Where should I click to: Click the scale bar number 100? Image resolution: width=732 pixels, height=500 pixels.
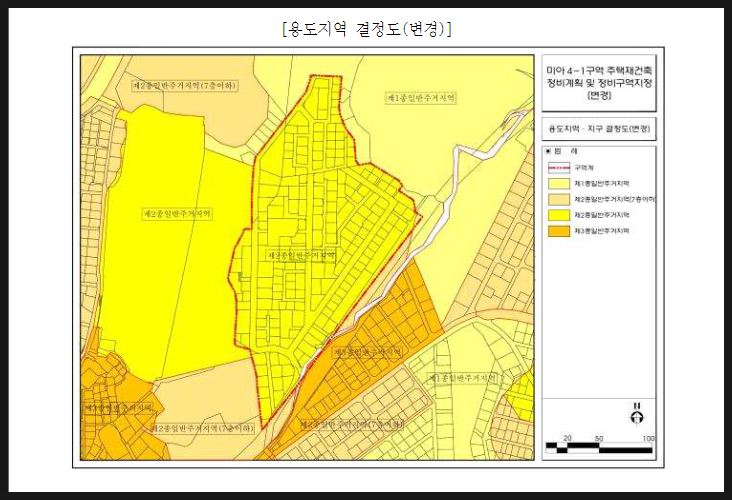pyautogui.click(x=648, y=438)
